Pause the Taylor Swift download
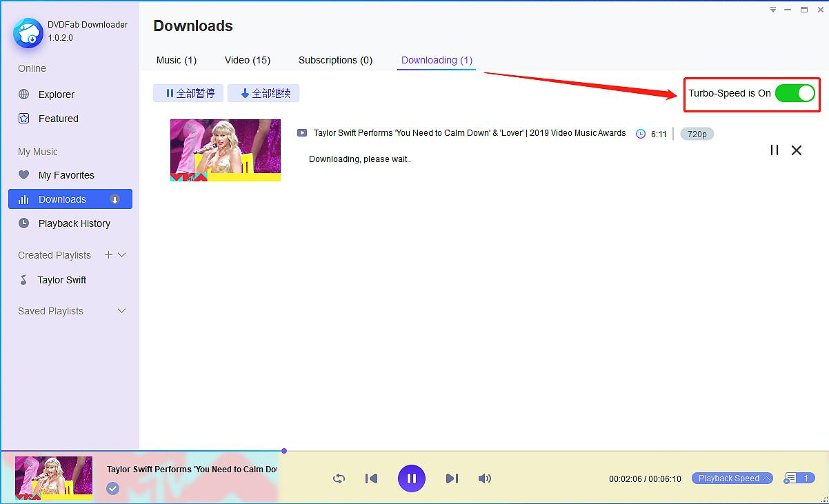Viewport: 829px width, 504px height. pos(775,150)
